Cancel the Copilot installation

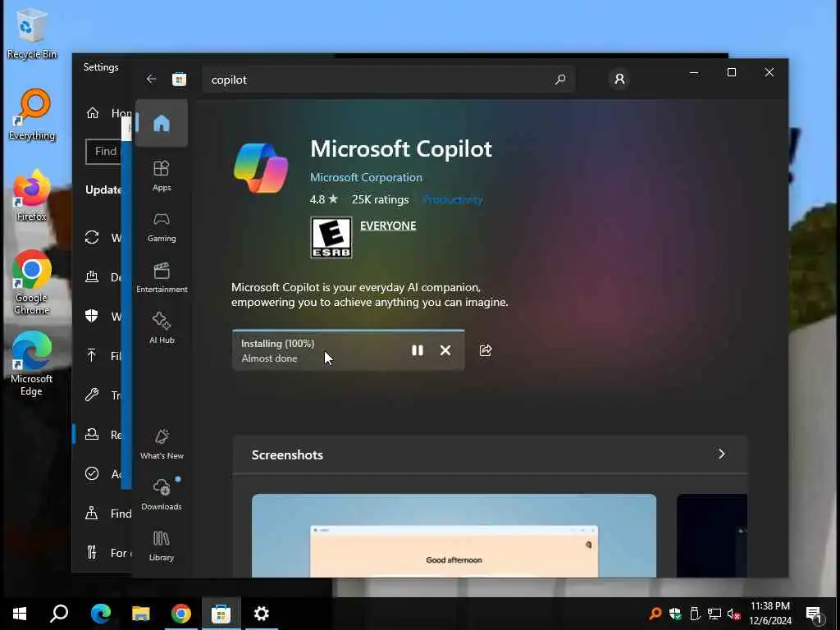pos(445,350)
